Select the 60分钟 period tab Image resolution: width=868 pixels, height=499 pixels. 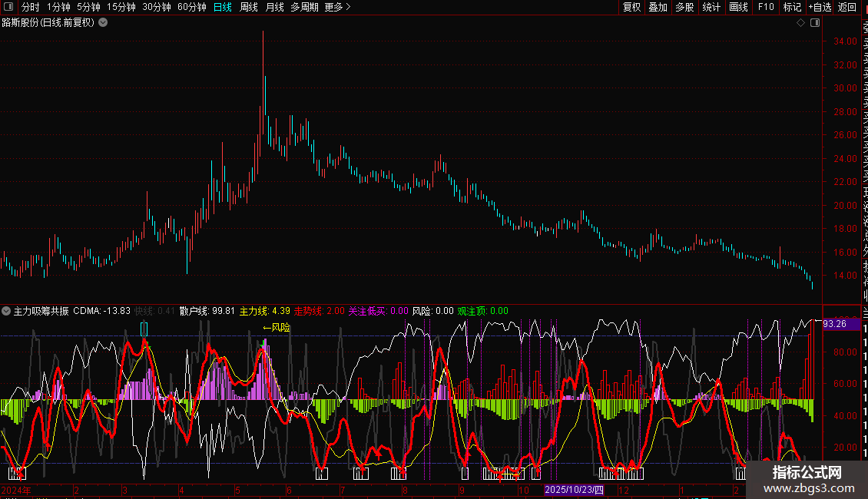pos(191,7)
